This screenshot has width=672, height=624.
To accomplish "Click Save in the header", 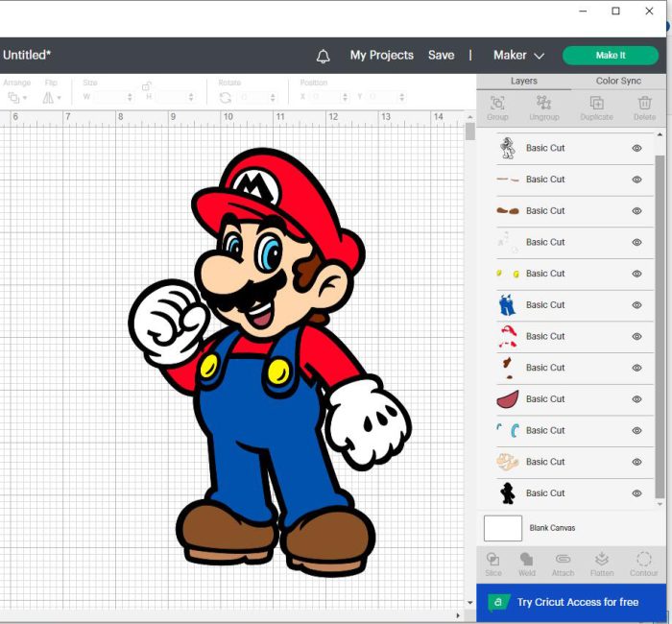I will [x=441, y=56].
